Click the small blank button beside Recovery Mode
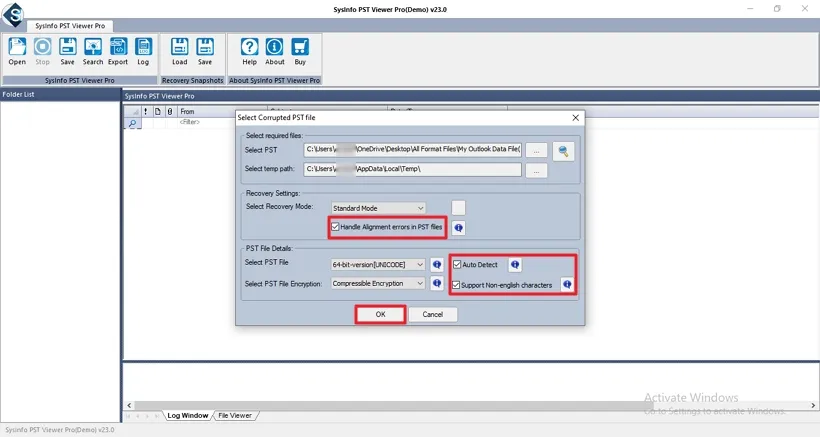This screenshot has width=820, height=437. coord(458,208)
